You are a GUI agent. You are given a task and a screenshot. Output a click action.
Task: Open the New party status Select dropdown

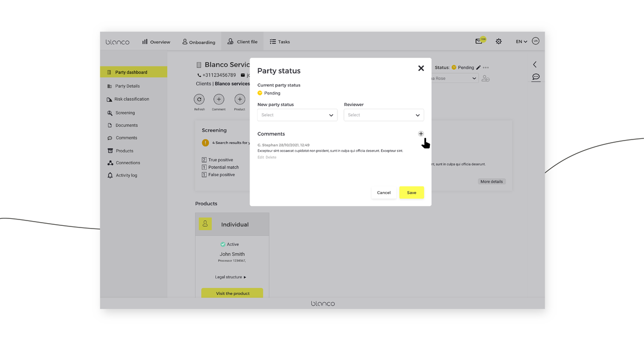click(297, 115)
